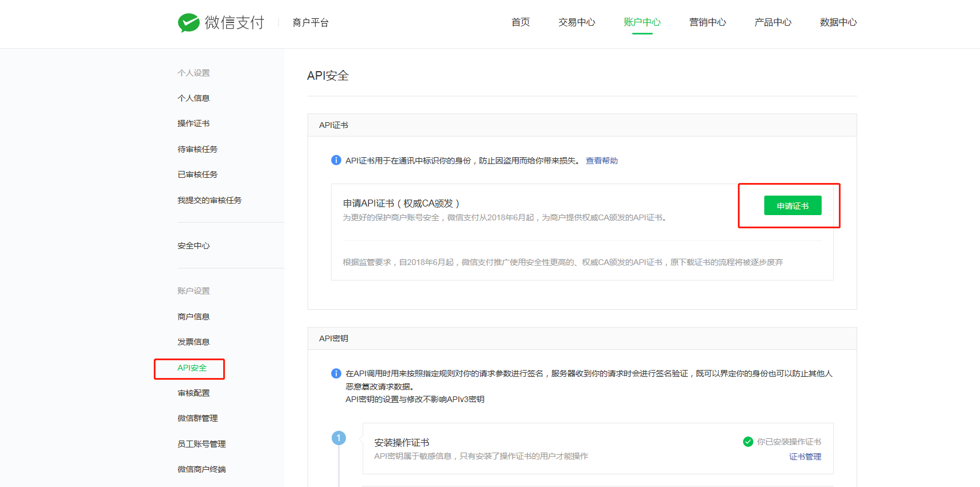The width and height of the screenshot is (980, 487).
Task: Click the 申请API证书(权威CA颁发) title
Action: click(x=401, y=203)
